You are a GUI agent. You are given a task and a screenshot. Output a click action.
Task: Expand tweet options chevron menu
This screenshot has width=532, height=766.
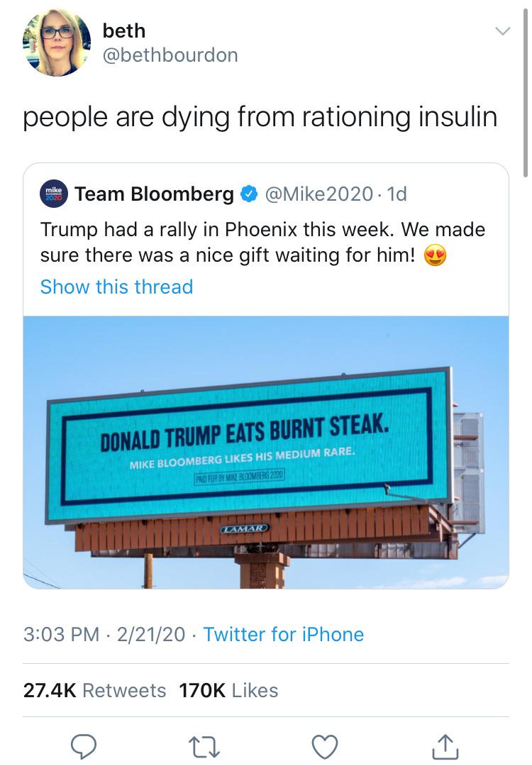(x=501, y=32)
